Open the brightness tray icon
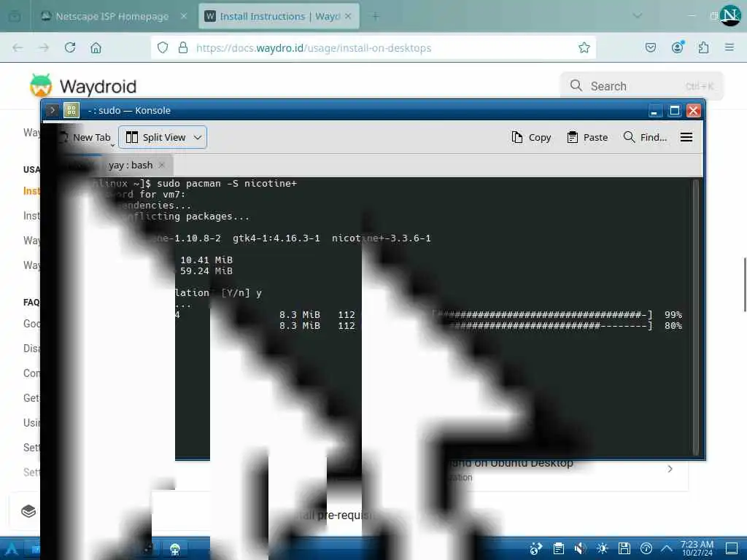The image size is (747, 560). coord(602,548)
